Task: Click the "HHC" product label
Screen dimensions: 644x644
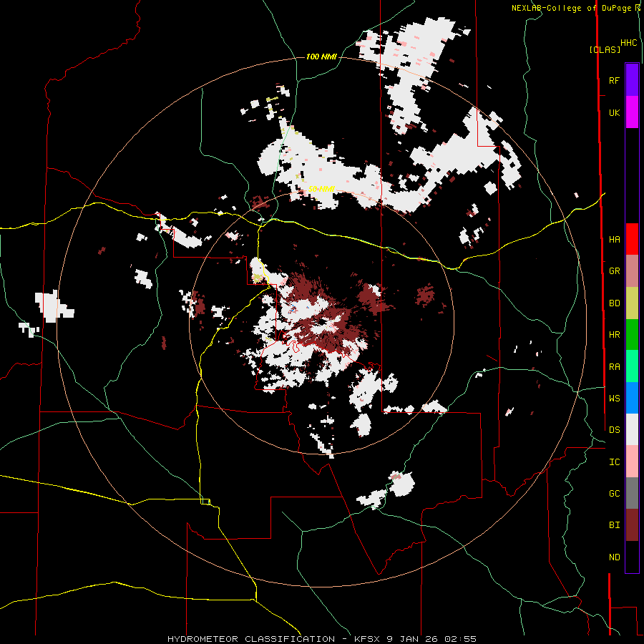Action: 629,43
